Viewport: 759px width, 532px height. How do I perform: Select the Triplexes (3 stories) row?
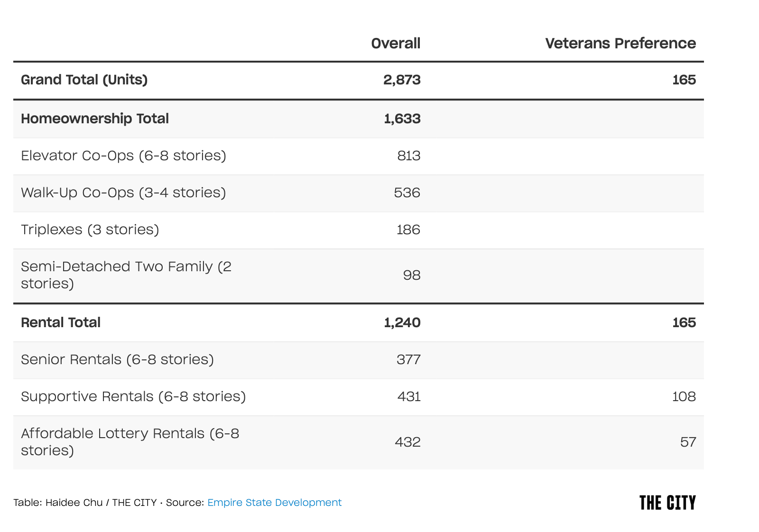tap(359, 230)
